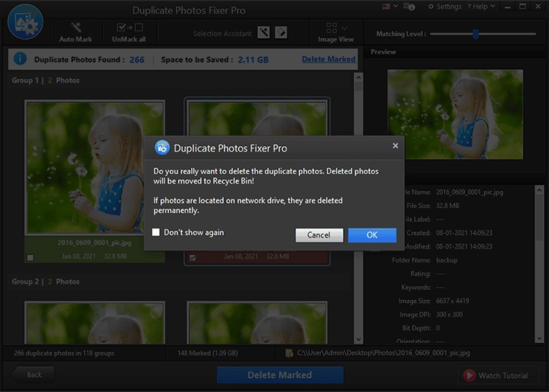The image size is (549, 392).
Task: Open the Help menu
Action: tap(481, 7)
